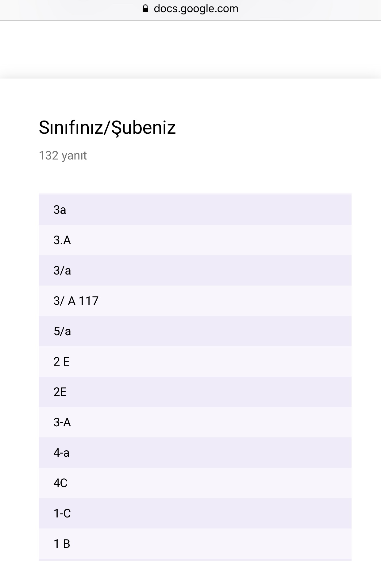This screenshot has width=381, height=588.
Task: Click the blank white band above the question card
Action: click(190, 49)
